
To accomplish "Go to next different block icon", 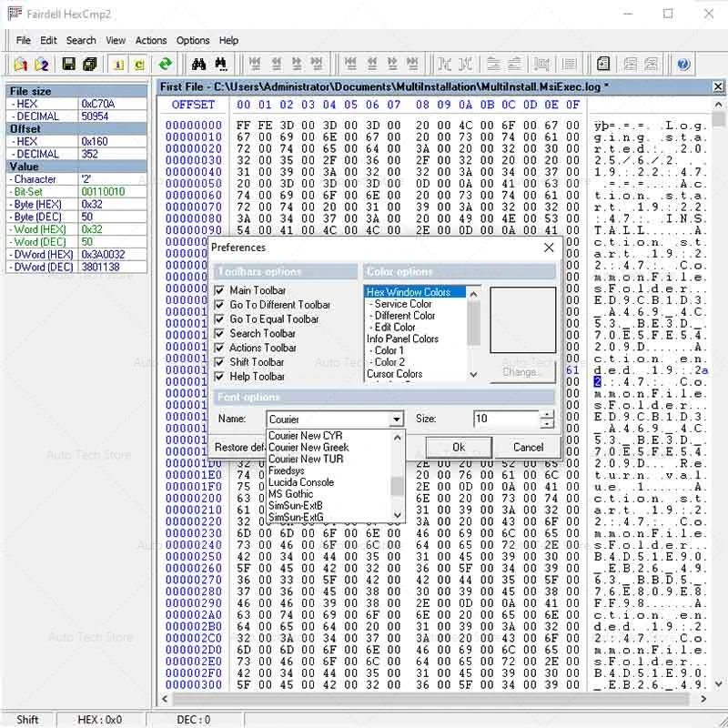I will (297, 64).
